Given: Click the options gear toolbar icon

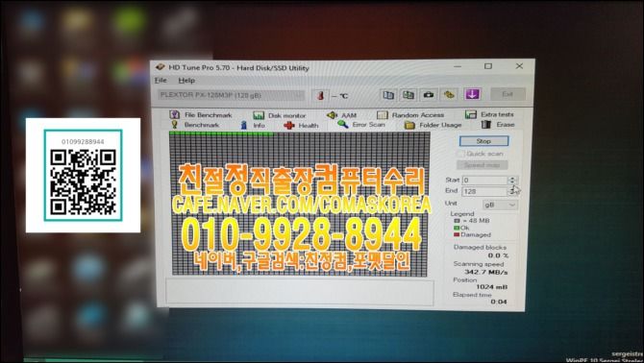Looking at the screenshot, I should (x=449, y=95).
